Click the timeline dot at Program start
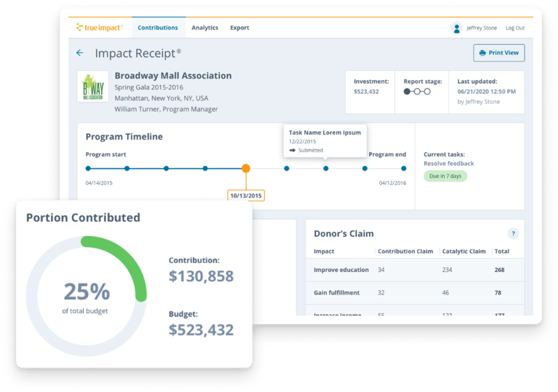This screenshot has height=392, width=558. click(x=89, y=168)
